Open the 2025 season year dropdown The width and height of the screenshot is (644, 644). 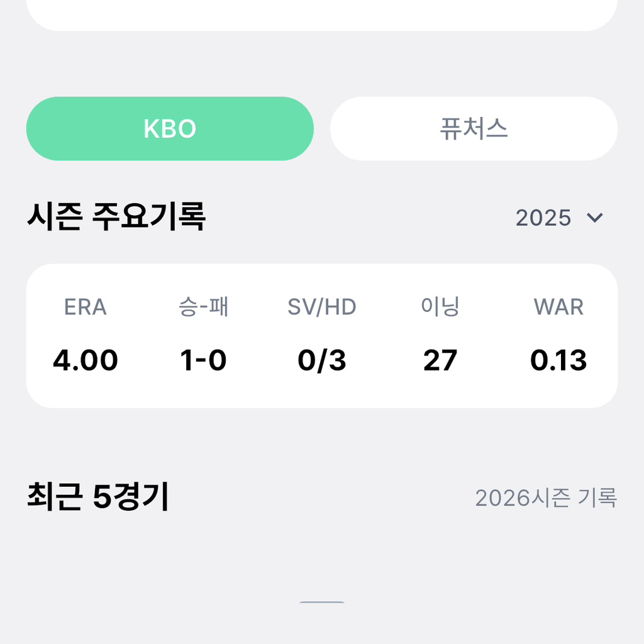[x=559, y=217]
